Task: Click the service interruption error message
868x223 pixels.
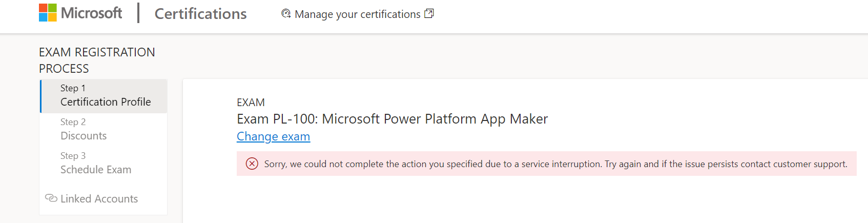Action: 555,164
